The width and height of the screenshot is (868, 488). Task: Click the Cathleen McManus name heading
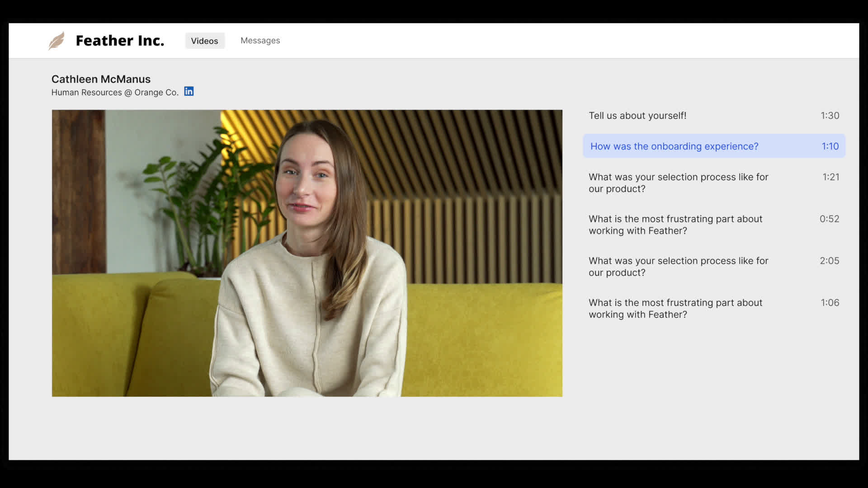click(101, 79)
